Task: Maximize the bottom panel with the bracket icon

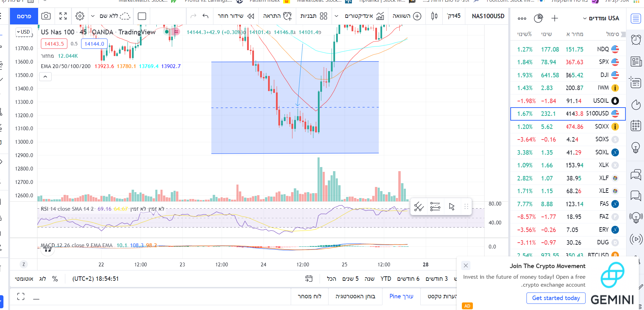Action: pyautogui.click(x=21, y=296)
